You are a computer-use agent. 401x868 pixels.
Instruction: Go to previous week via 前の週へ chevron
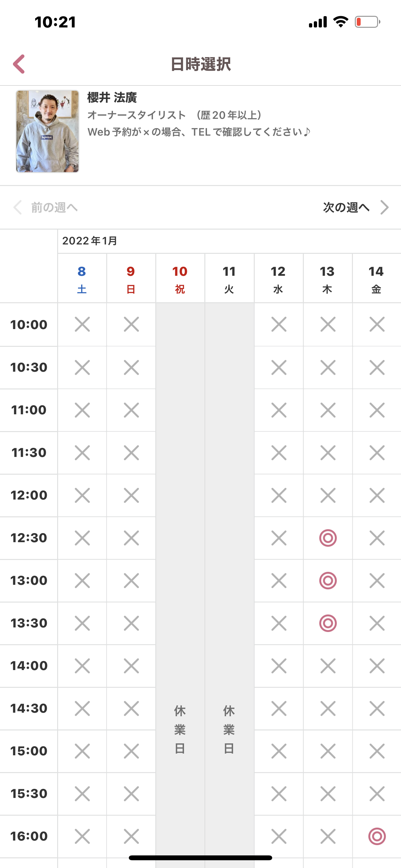coord(17,207)
